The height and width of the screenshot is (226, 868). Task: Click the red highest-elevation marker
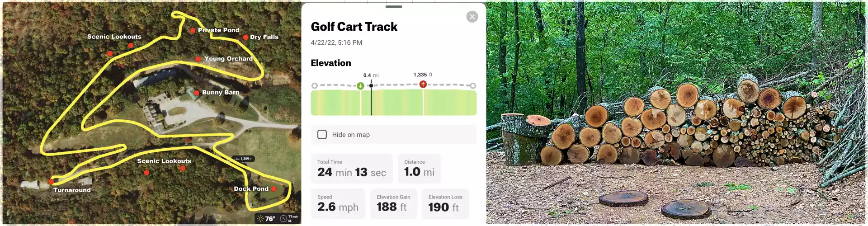click(x=423, y=84)
